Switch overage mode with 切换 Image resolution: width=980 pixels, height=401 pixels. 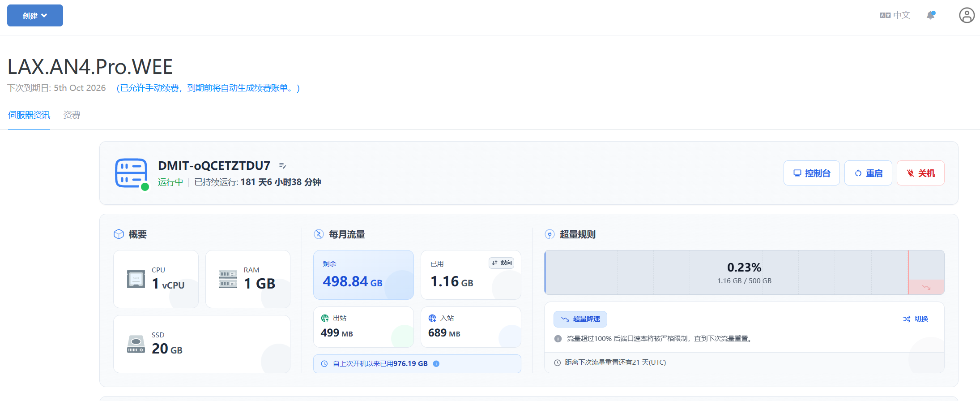tap(915, 319)
